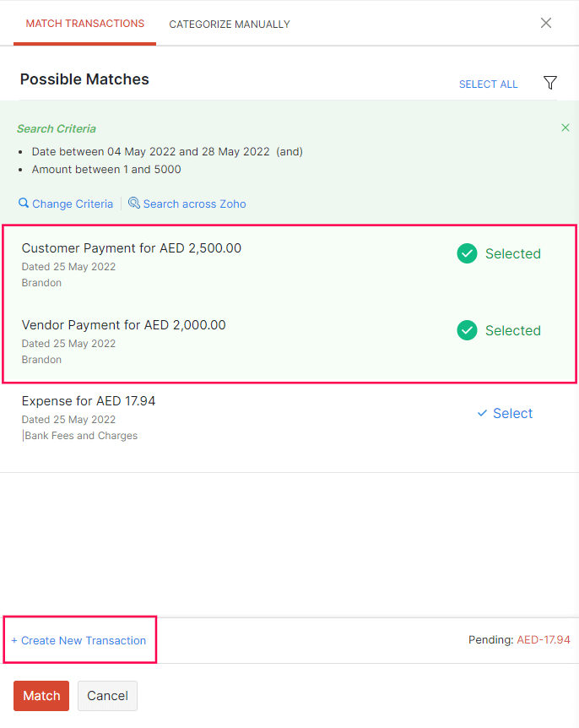Cancel the transaction matching
This screenshot has width=579, height=728.
[107, 695]
